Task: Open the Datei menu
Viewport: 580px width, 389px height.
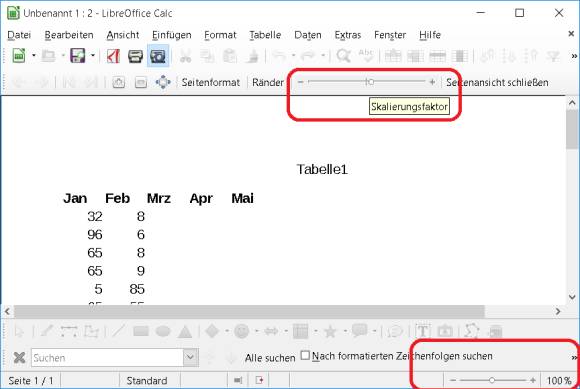Action: click(19, 35)
